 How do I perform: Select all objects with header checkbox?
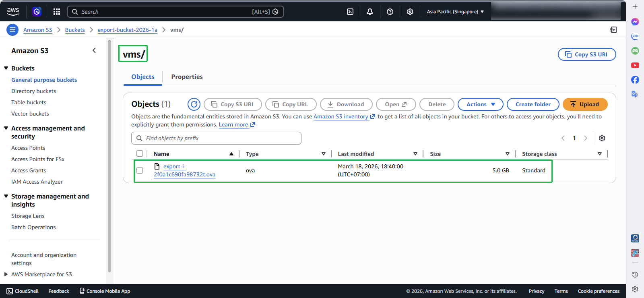click(140, 153)
